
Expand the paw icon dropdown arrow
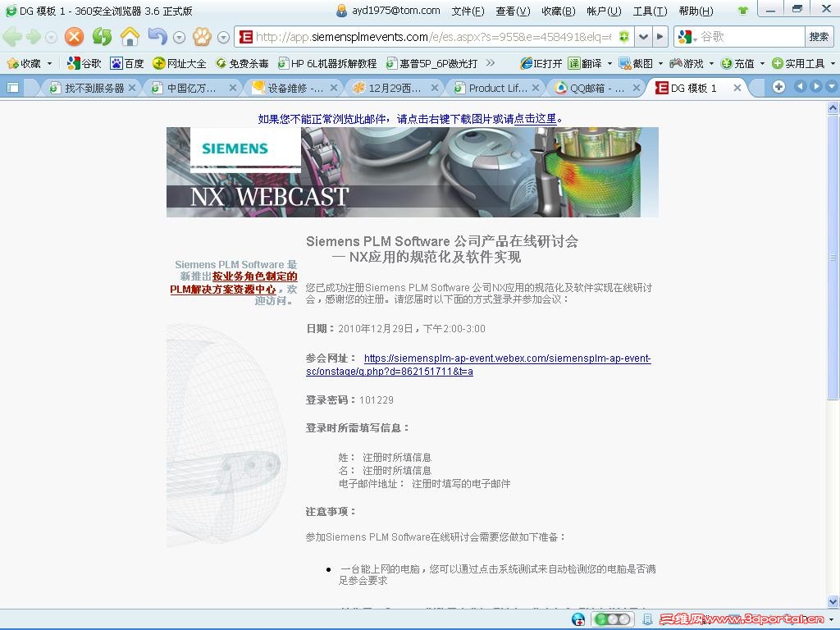[x=224, y=37]
